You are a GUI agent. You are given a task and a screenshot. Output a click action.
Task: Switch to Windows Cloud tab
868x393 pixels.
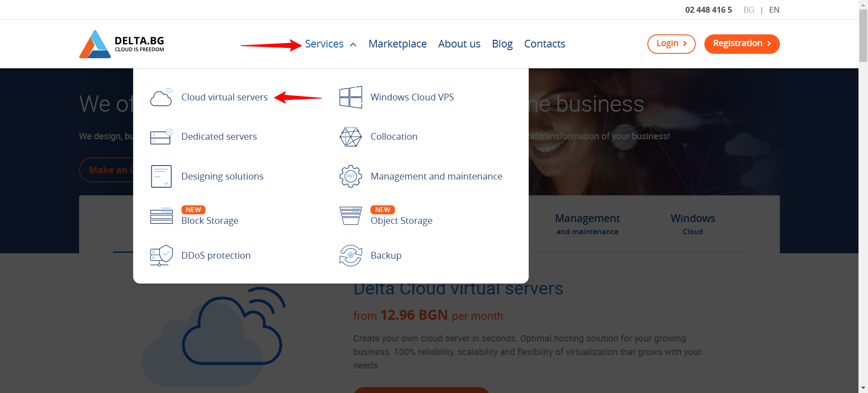693,224
